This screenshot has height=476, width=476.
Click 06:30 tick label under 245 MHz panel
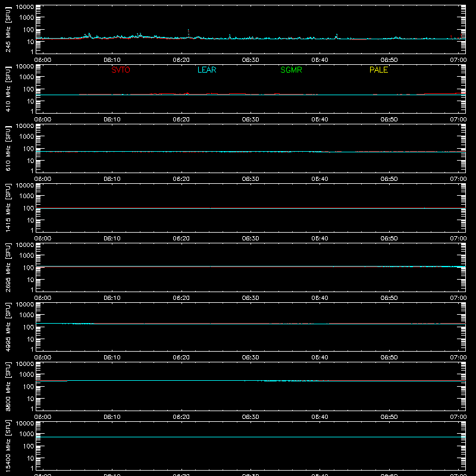(x=250, y=60)
